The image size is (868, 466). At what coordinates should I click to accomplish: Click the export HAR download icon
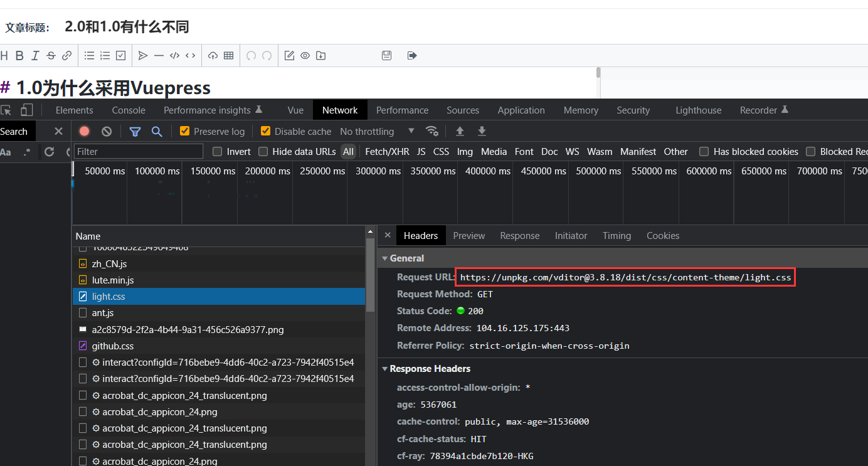[x=482, y=131]
